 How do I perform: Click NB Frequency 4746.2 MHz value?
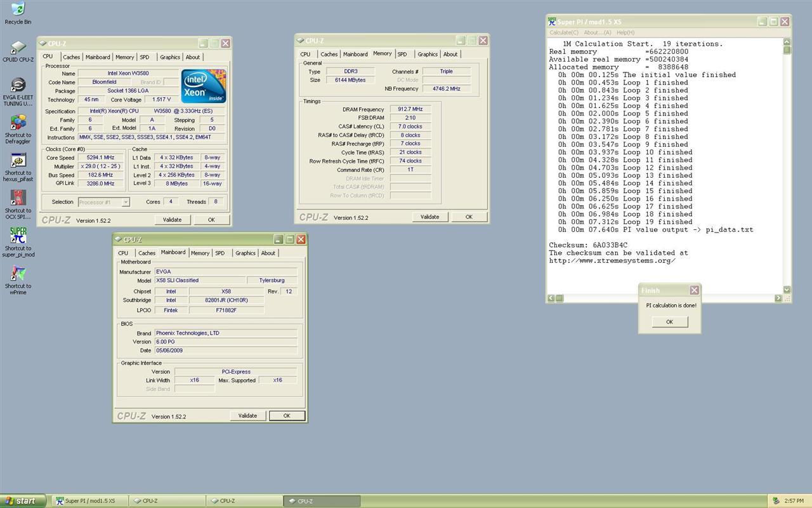[x=447, y=89]
